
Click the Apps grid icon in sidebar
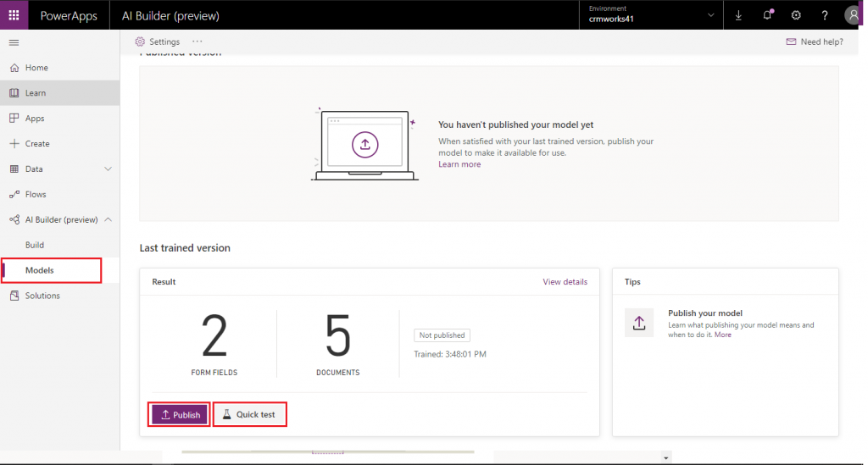tap(14, 119)
